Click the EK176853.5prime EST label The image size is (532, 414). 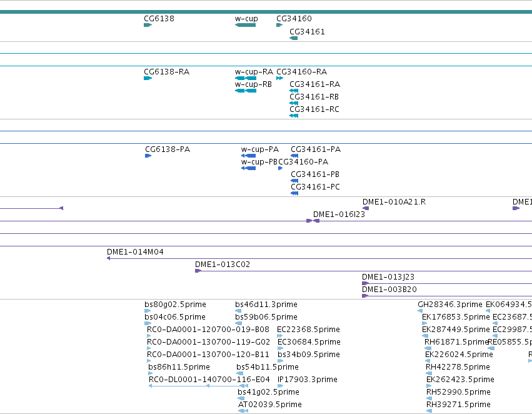coord(456,317)
